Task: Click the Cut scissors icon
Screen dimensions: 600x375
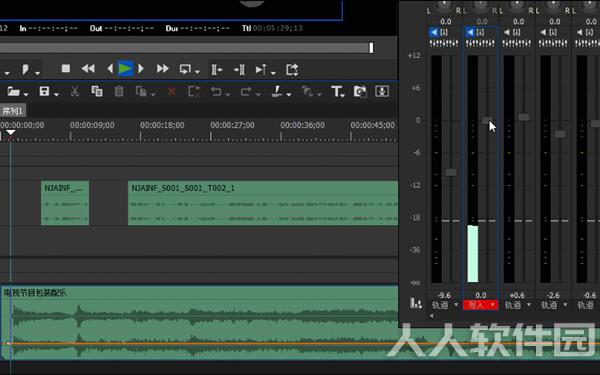Action: (75, 91)
